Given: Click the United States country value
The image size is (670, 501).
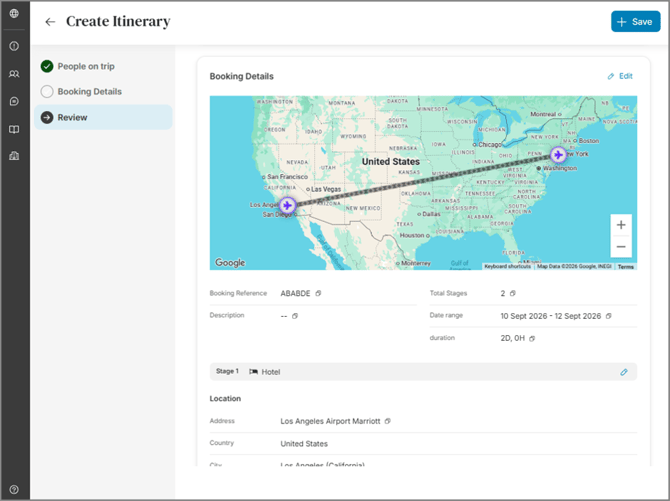Looking at the screenshot, I should [304, 444].
